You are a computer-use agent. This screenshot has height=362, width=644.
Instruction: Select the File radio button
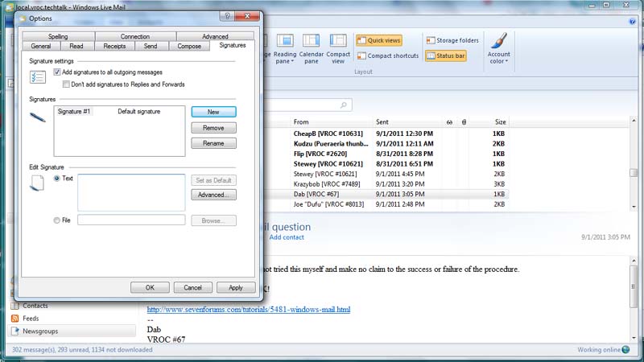[56, 220]
